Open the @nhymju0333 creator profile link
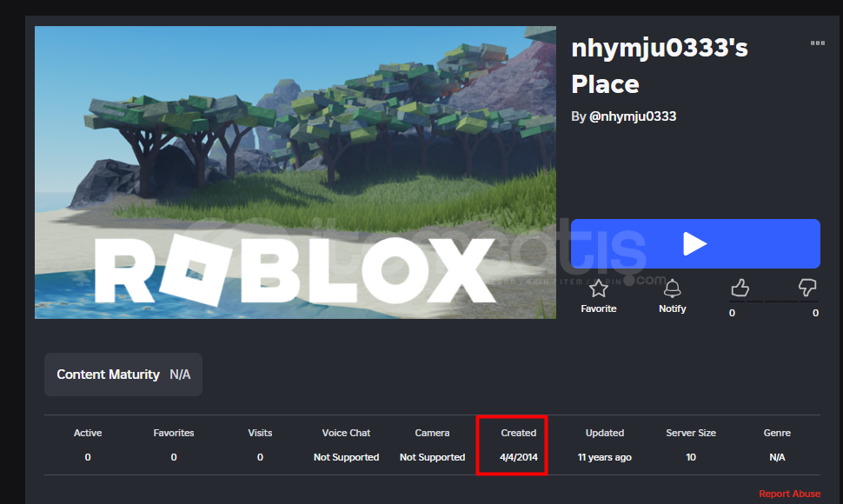 (x=633, y=116)
